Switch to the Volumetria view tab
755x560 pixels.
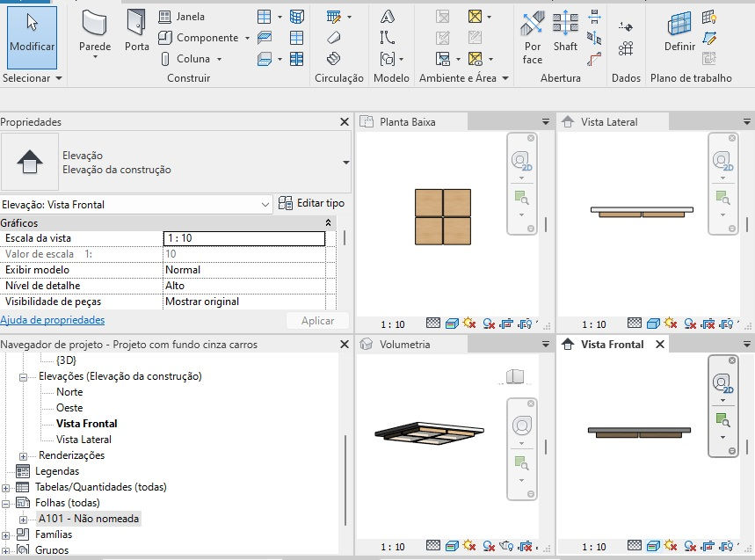coord(411,345)
